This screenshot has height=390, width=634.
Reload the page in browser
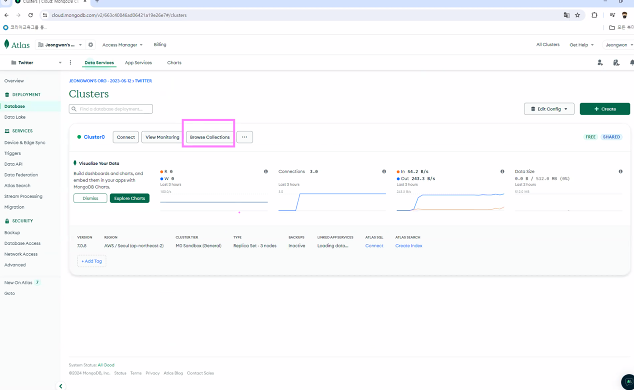coord(31,15)
